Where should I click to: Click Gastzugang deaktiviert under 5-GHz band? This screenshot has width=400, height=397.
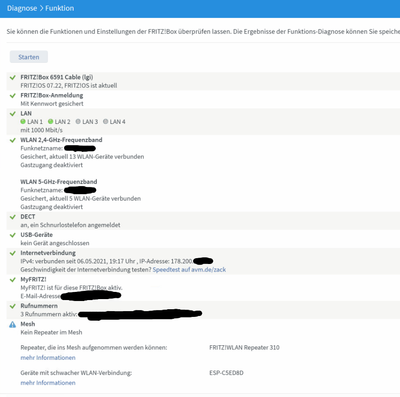[52, 207]
